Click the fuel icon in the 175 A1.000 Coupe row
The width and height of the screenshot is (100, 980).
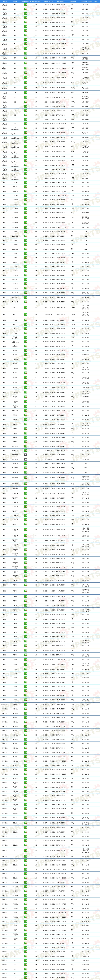tap(26, 187)
